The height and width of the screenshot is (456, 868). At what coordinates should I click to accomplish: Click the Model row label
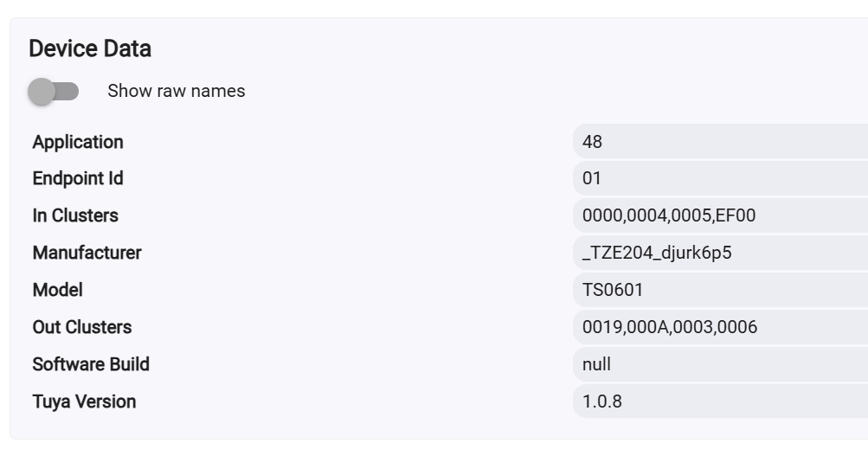coord(58,290)
